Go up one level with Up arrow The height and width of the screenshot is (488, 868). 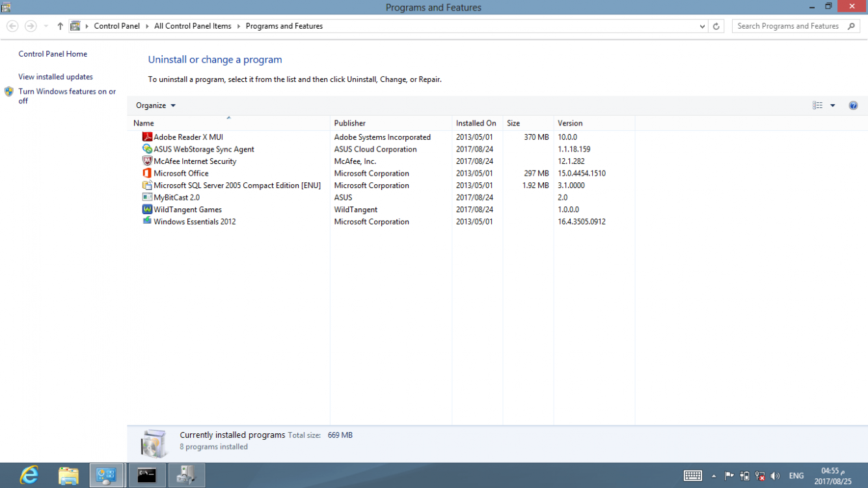[61, 26]
